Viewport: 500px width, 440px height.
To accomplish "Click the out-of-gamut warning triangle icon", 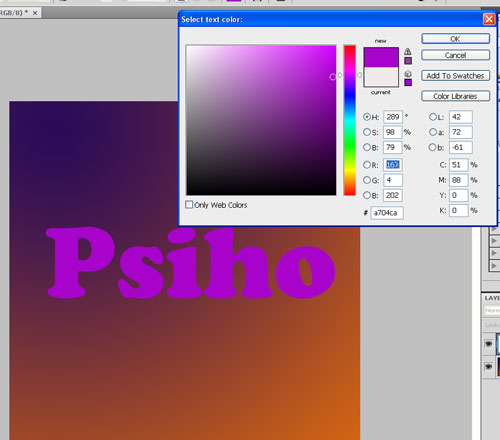I will pyautogui.click(x=408, y=51).
